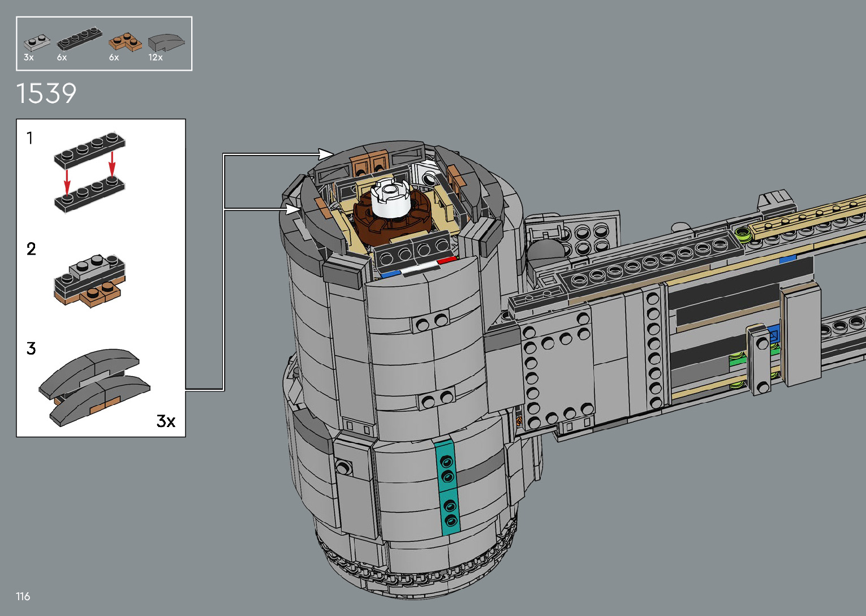
Task: Click the right red down arrow in sub-step 1
Action: pos(112,163)
